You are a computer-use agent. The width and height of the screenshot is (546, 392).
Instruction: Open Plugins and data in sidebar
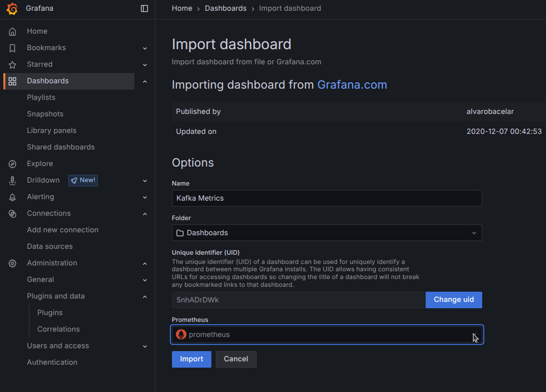[x=56, y=296]
